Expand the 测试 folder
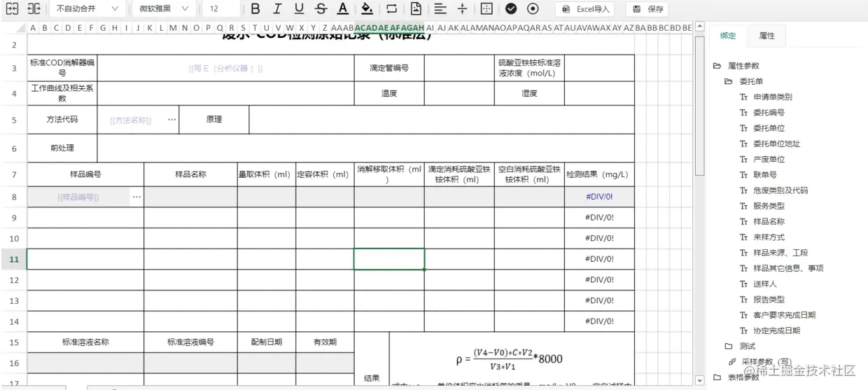868x390 pixels. [x=729, y=346]
